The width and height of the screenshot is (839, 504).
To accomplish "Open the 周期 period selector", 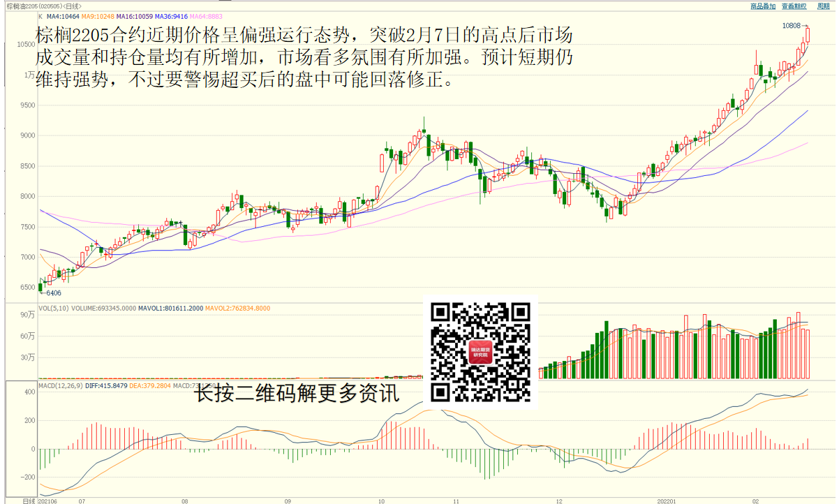I will coord(823,6).
